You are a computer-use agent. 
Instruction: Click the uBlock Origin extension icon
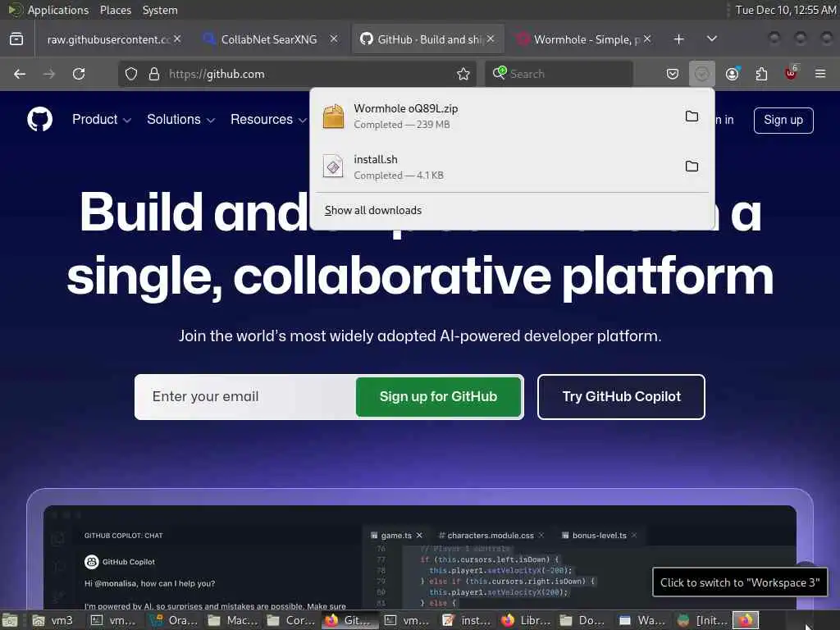791,74
